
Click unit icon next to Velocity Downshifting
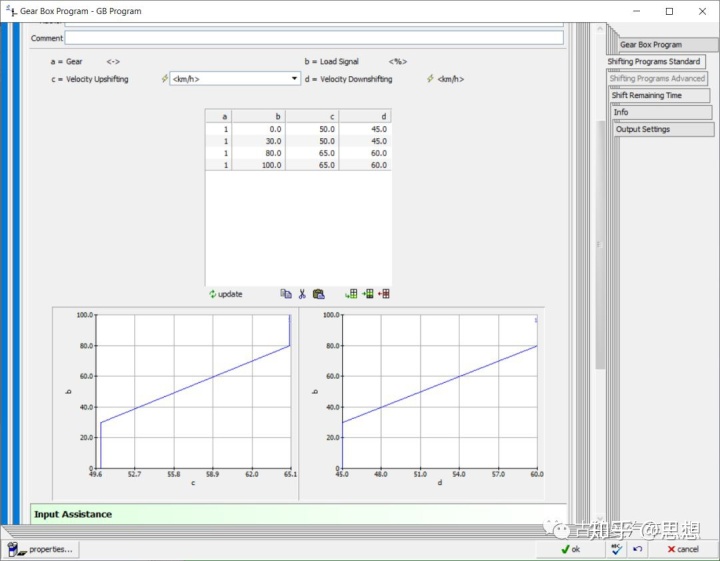coord(430,79)
